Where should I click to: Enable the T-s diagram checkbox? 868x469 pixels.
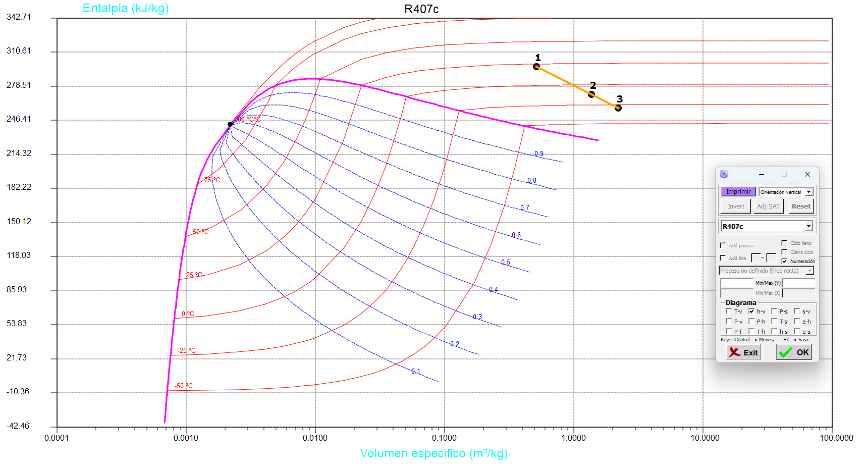pyautogui.click(x=774, y=321)
